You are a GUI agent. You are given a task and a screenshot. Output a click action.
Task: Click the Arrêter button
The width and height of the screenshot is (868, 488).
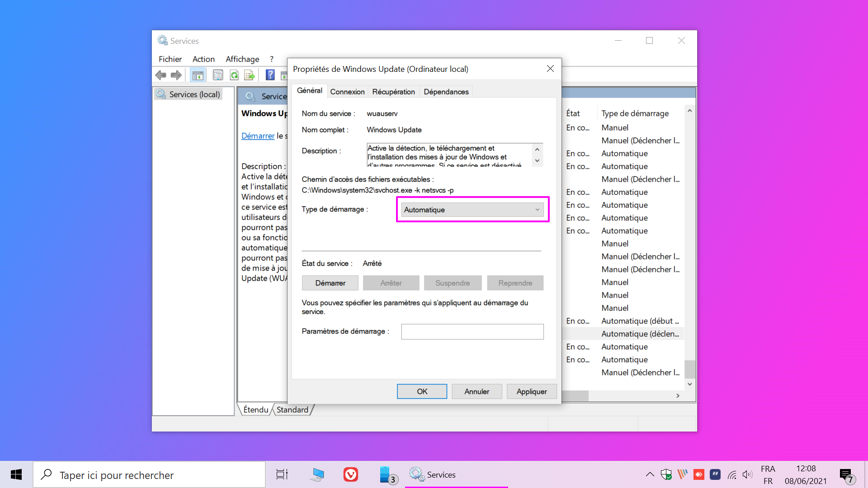click(391, 283)
